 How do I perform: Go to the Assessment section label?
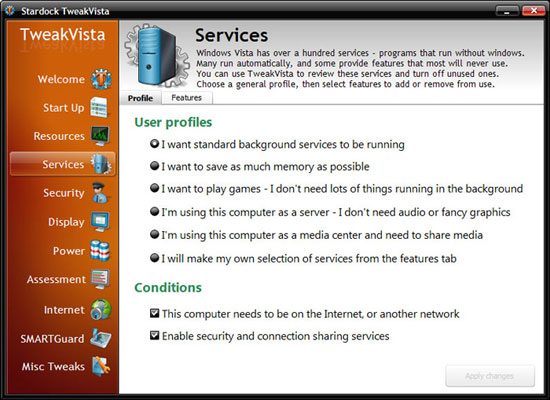pos(56,280)
